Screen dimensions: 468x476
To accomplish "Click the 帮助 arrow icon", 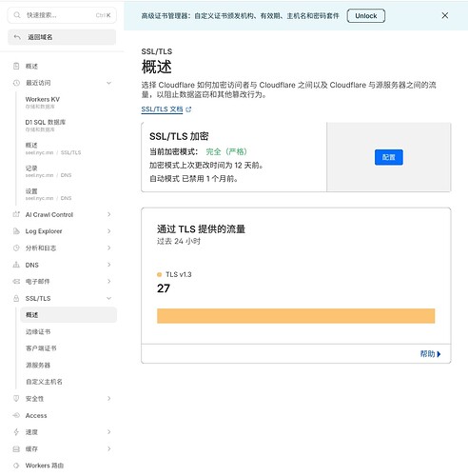I will [439, 354].
